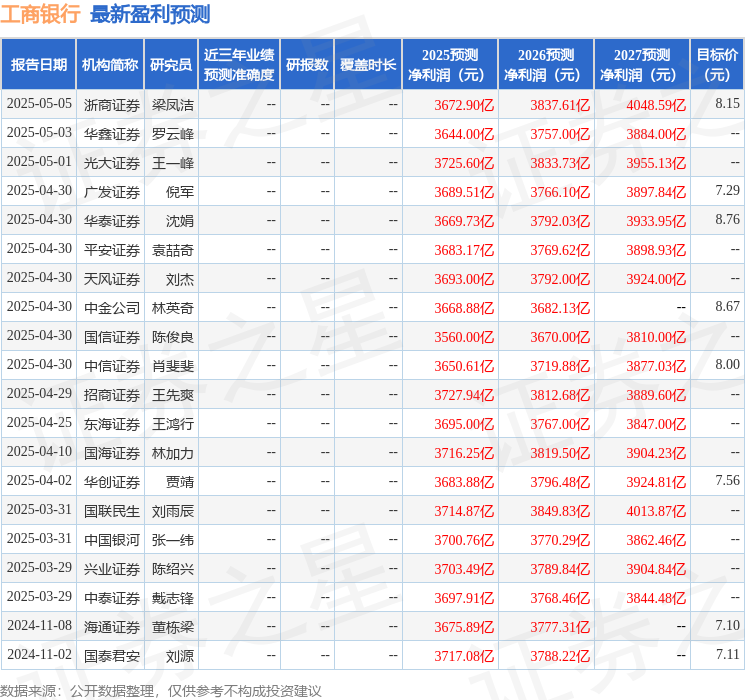The height and width of the screenshot is (700, 745).
Task: Select the 机构简称 column header
Action: (110, 64)
